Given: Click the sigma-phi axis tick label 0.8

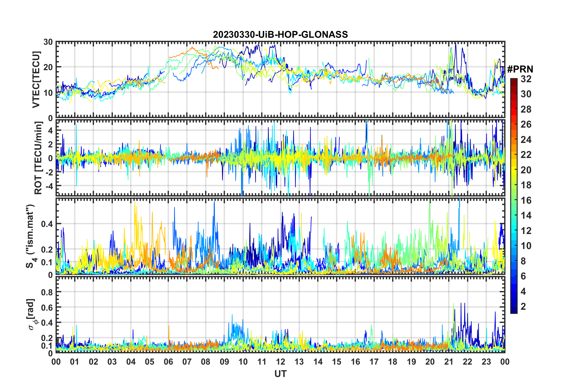Looking at the screenshot, I should coord(47,292).
